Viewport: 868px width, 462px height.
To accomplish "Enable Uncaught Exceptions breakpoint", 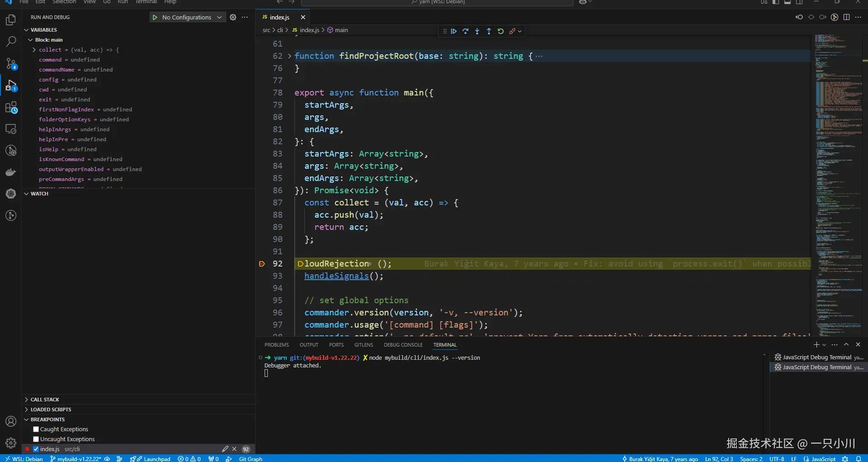I will pyautogui.click(x=36, y=439).
